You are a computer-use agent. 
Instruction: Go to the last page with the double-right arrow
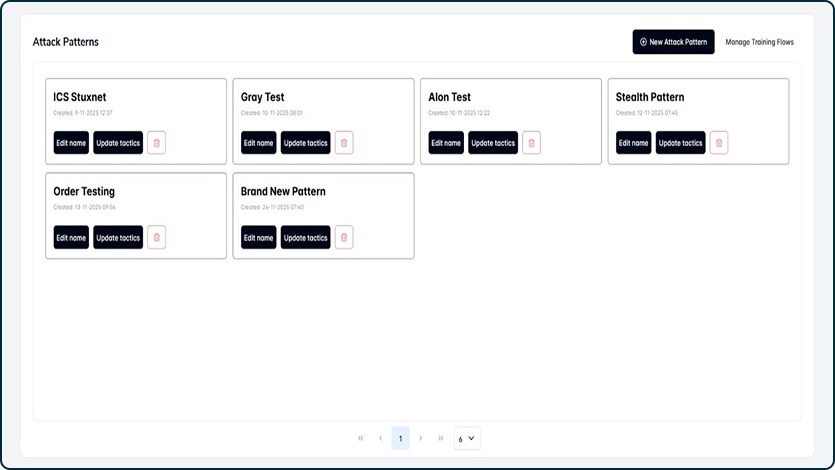[x=440, y=438]
